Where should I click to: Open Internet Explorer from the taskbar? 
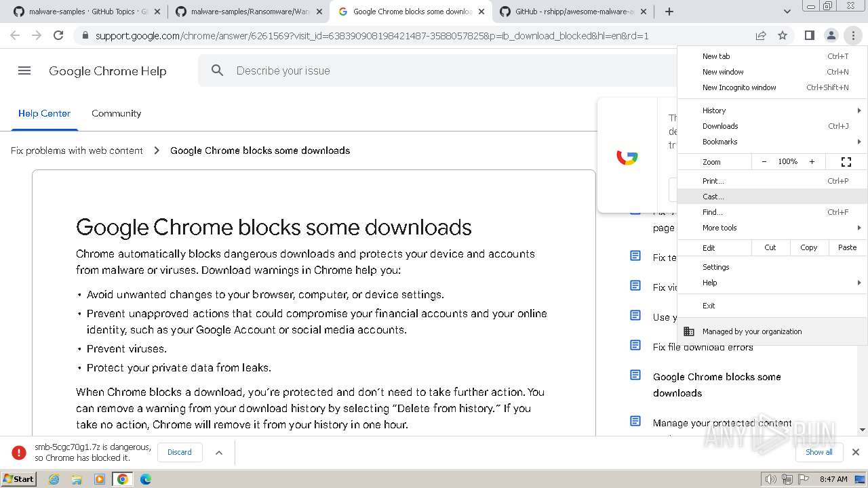coord(54,479)
